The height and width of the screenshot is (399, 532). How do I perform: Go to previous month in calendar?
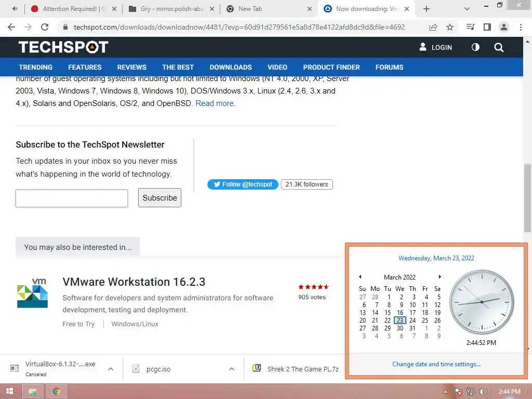360,277
